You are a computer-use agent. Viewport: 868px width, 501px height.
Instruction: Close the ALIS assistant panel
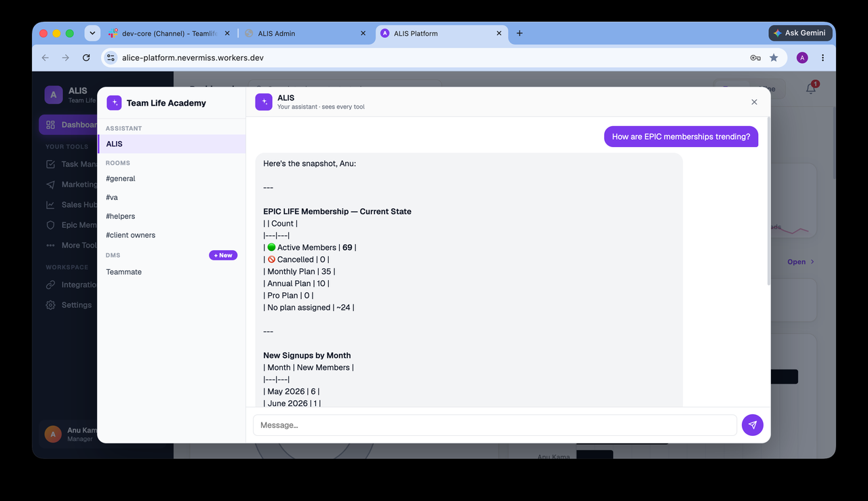pyautogui.click(x=754, y=102)
